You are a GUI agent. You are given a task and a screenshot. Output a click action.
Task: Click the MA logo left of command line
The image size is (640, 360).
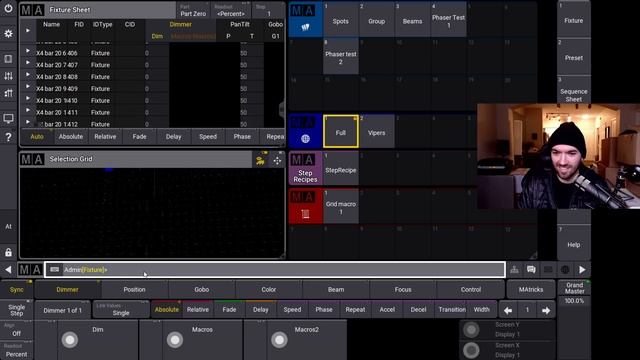(30, 270)
